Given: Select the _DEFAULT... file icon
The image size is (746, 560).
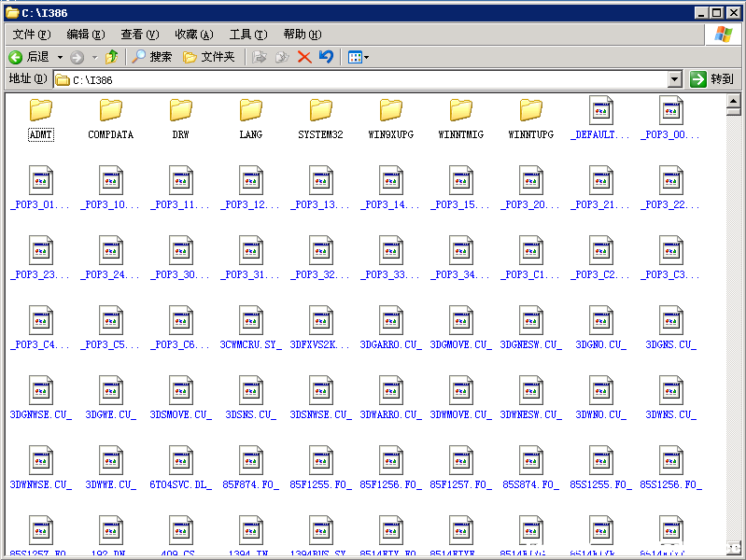Looking at the screenshot, I should (601, 110).
